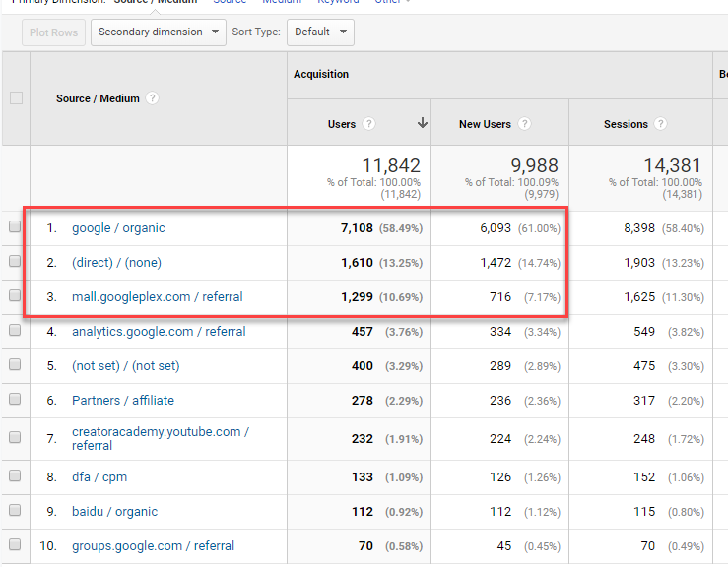Select checkbox for Partners / affiliate row
The width and height of the screenshot is (728, 567).
[15, 399]
